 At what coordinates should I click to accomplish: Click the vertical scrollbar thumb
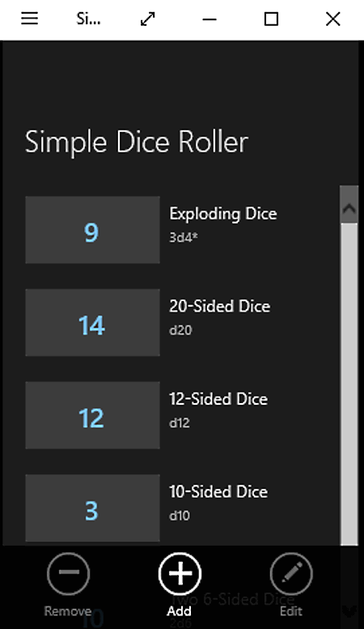point(349,385)
